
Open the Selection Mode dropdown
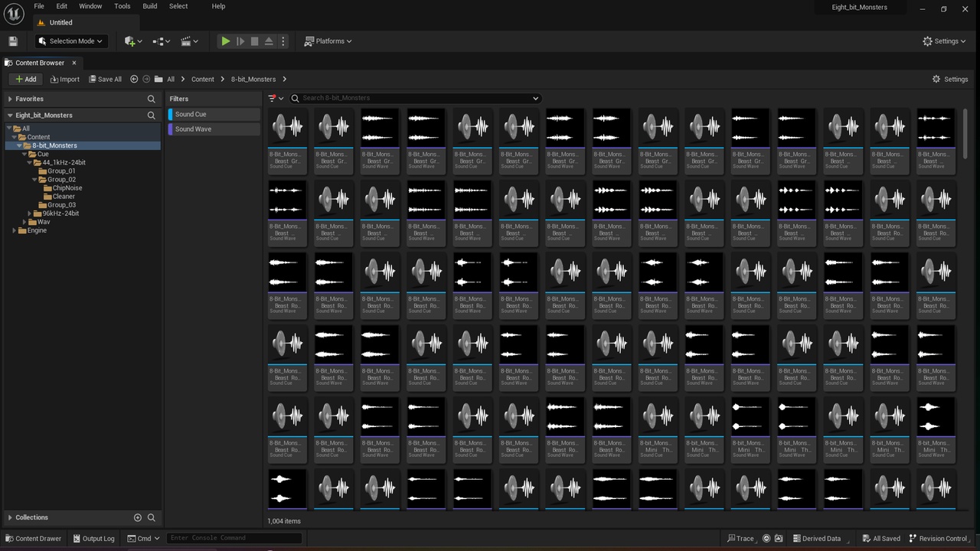(70, 41)
